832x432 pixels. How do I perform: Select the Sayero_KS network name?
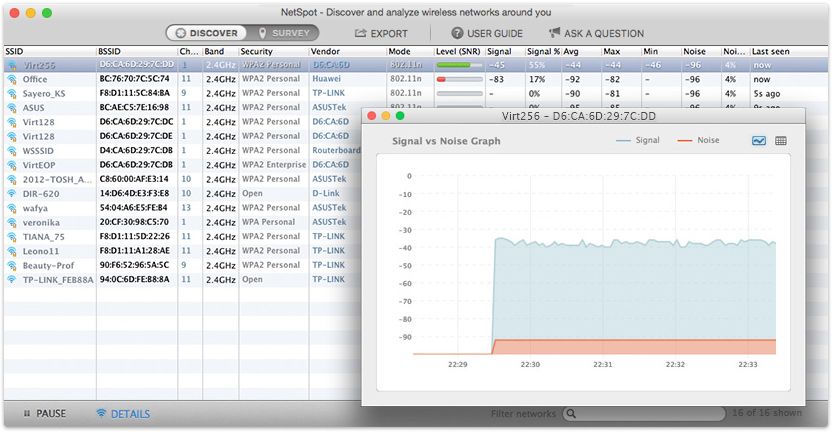pyautogui.click(x=44, y=93)
